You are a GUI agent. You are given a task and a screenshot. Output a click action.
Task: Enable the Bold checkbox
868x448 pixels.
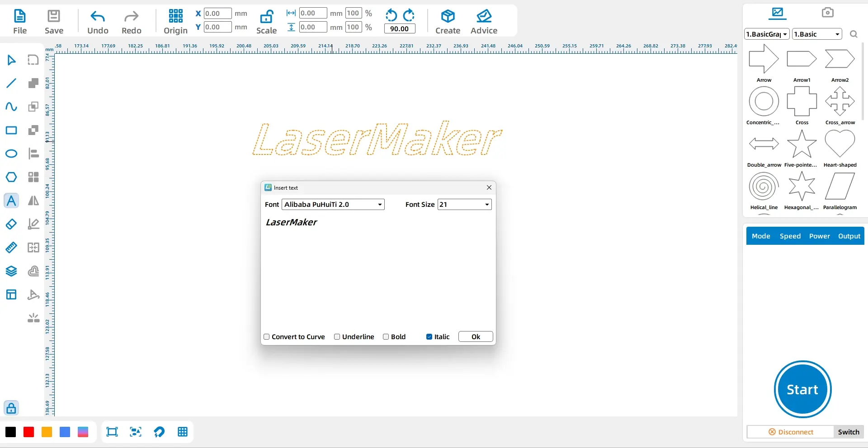pos(386,337)
